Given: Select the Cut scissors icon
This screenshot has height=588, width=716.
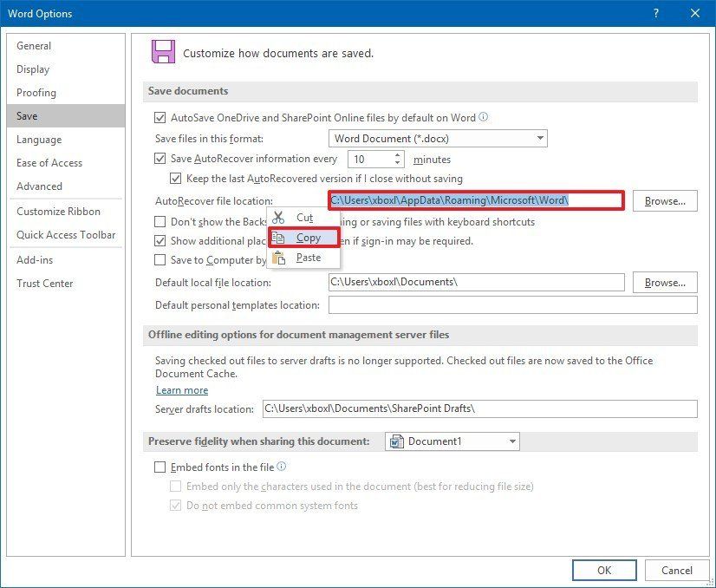Looking at the screenshot, I should (x=278, y=219).
